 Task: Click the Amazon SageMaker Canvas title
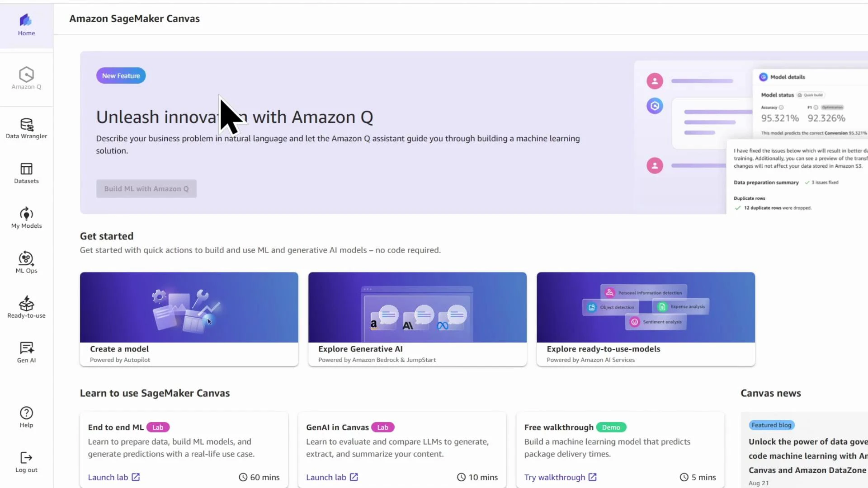click(134, 19)
